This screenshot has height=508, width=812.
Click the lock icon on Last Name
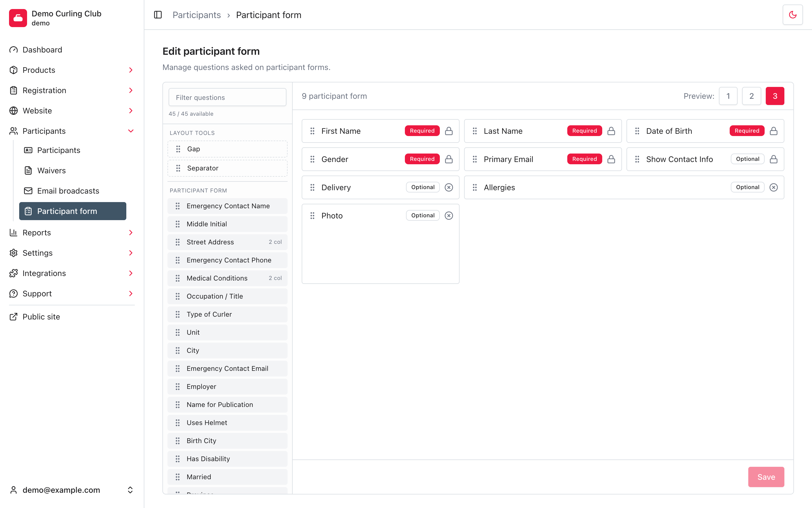point(611,131)
